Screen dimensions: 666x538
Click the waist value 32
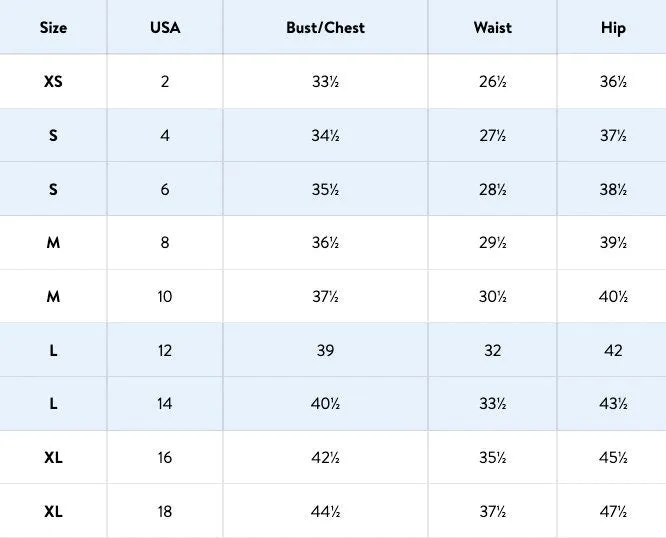pyautogui.click(x=493, y=350)
